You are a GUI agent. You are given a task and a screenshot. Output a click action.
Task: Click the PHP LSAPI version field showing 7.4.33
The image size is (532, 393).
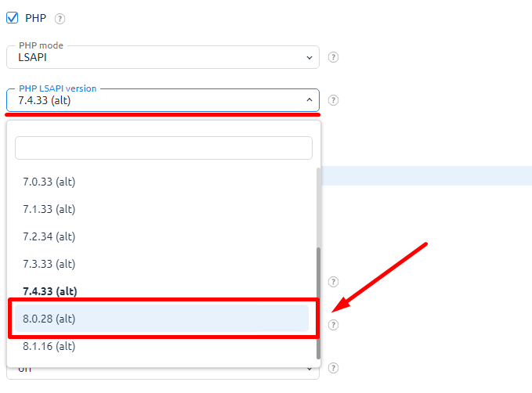[x=163, y=100]
